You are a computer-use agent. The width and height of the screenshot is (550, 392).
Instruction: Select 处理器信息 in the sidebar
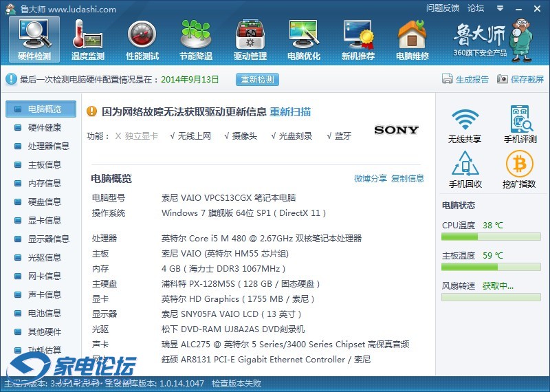[x=48, y=146]
